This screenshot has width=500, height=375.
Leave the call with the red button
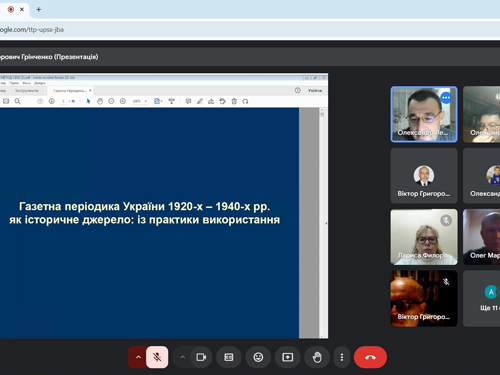(x=370, y=357)
